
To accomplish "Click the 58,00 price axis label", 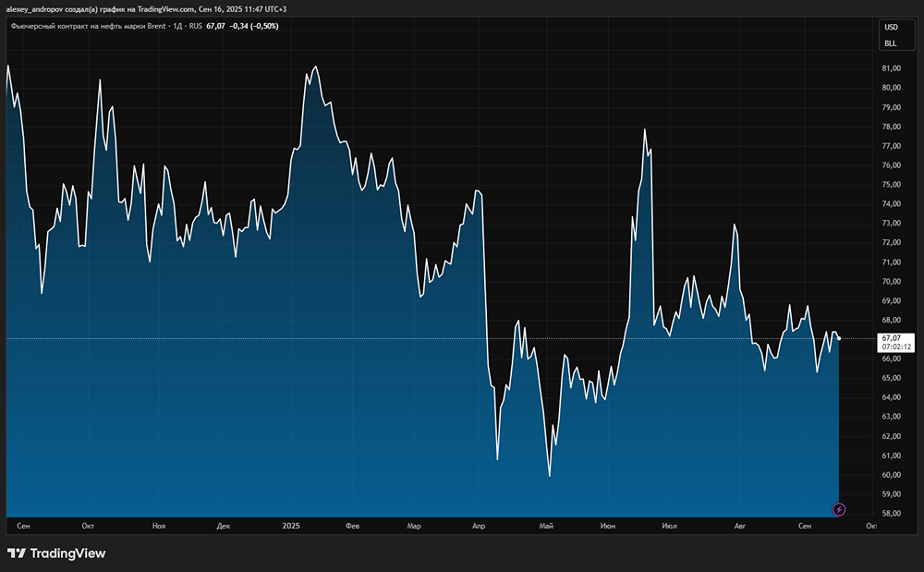I will tap(891, 514).
